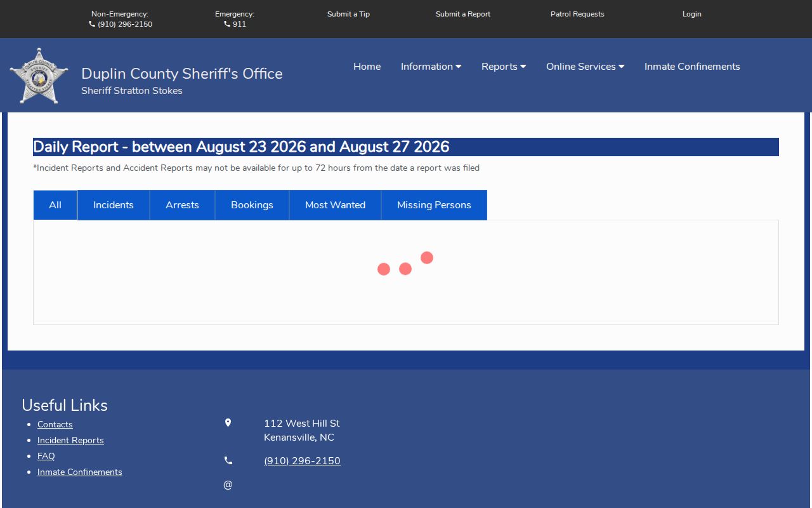View the Missing Persons tab
812x508 pixels.
coord(434,205)
